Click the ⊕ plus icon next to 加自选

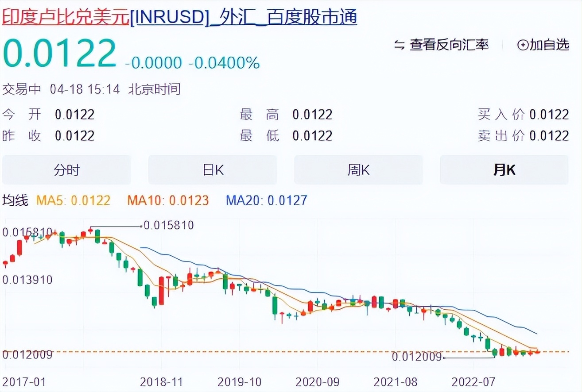click(x=523, y=45)
